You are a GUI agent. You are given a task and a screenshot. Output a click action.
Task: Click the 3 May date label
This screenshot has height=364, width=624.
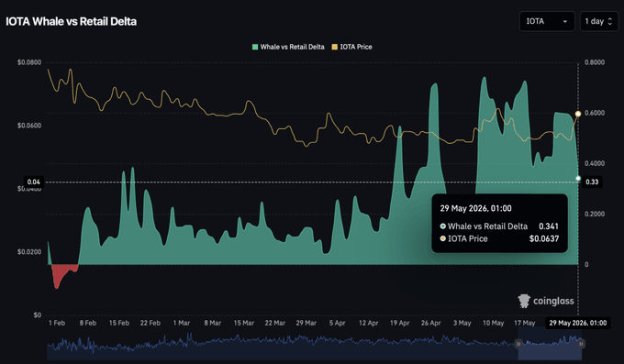462,323
